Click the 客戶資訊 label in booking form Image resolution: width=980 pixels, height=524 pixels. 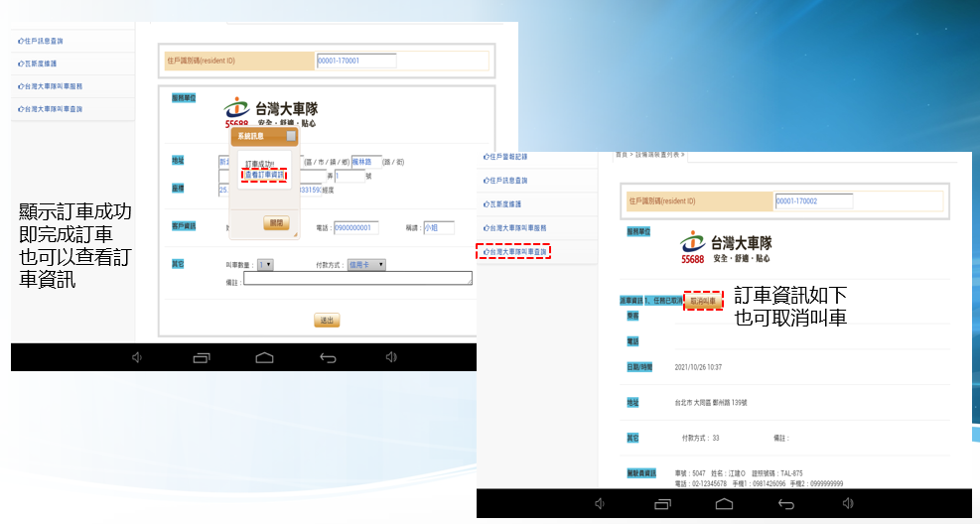184,226
